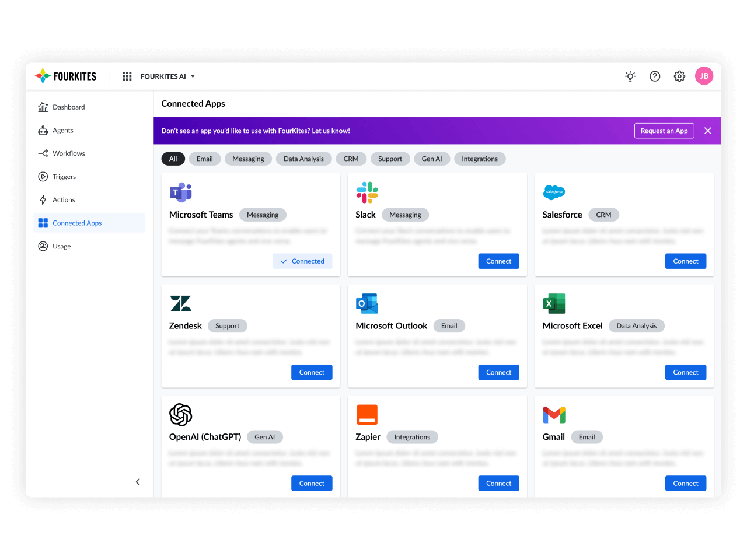Click the OpenAI logo
747x560 pixels.
tap(181, 415)
